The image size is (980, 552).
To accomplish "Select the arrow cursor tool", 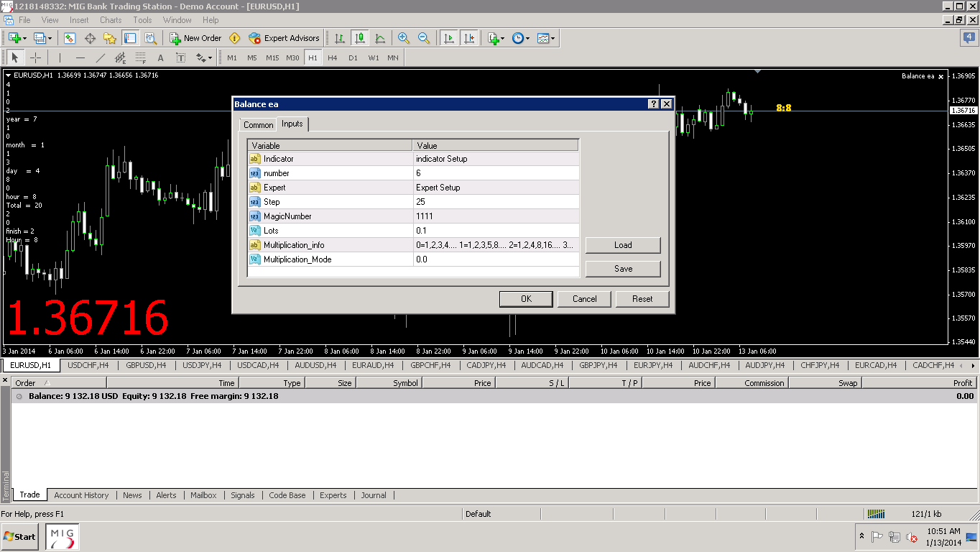I will 15,57.
